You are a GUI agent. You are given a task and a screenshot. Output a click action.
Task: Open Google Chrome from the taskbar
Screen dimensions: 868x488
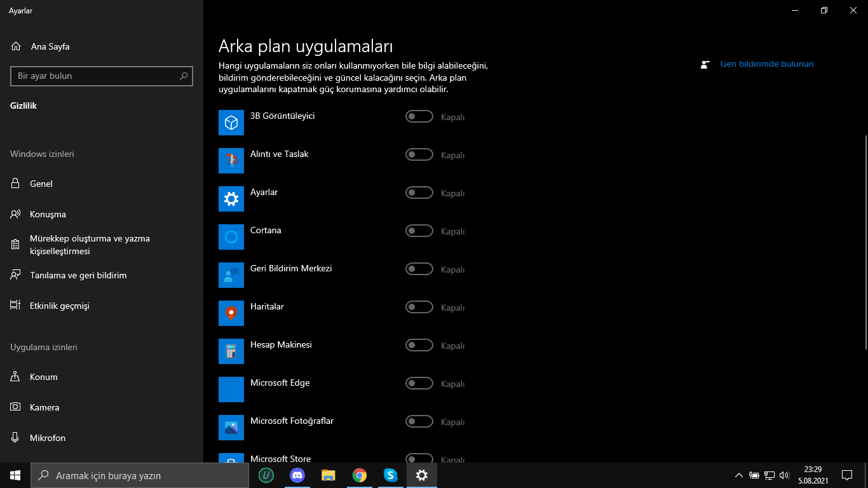(360, 475)
